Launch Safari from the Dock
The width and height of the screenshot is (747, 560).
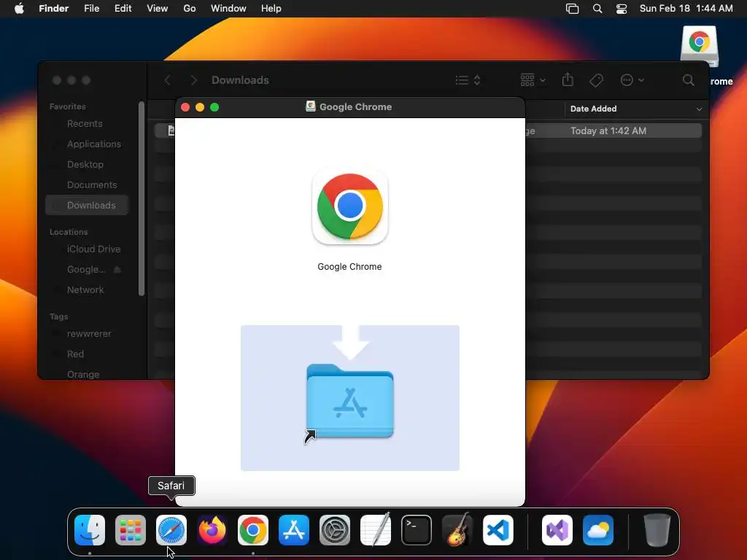click(171, 530)
